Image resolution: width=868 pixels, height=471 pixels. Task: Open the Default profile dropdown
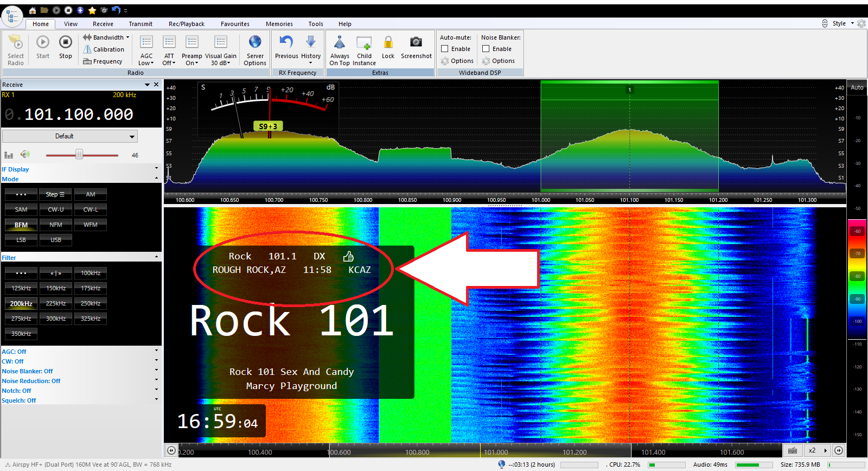(x=70, y=136)
